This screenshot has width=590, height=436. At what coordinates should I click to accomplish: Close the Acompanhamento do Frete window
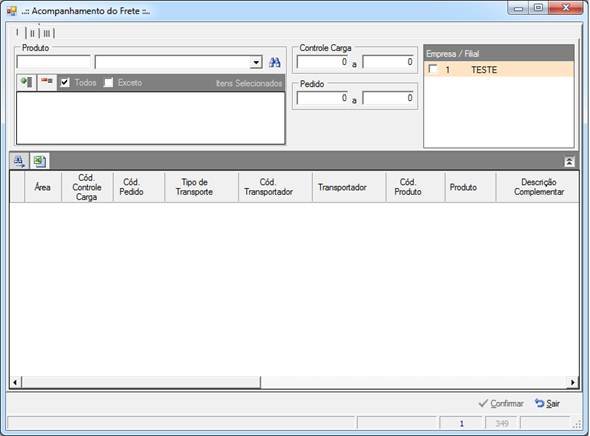tap(566, 8)
